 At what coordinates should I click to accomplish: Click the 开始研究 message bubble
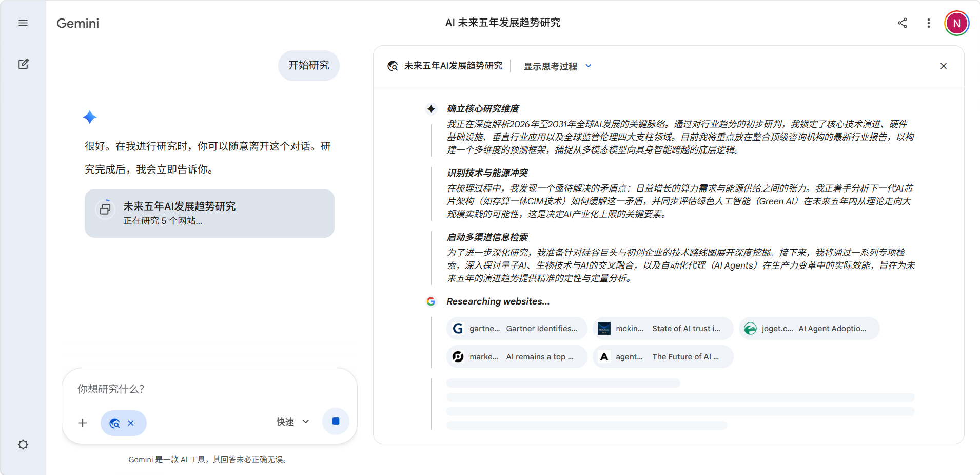coord(309,65)
